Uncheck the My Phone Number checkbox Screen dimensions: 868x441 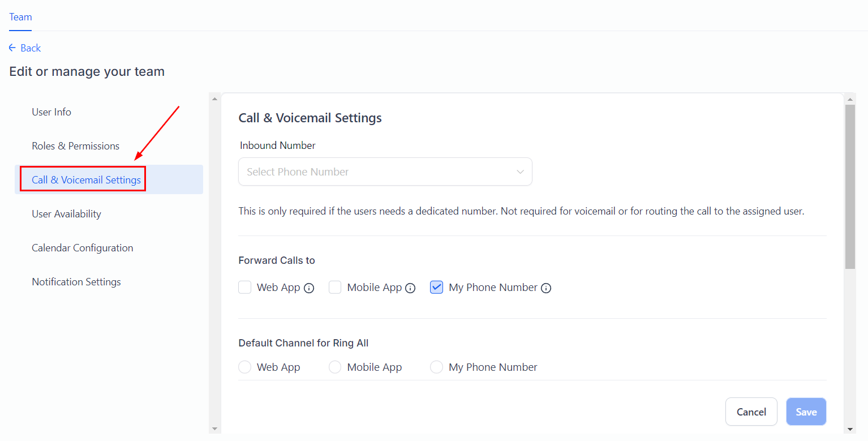[x=436, y=288]
